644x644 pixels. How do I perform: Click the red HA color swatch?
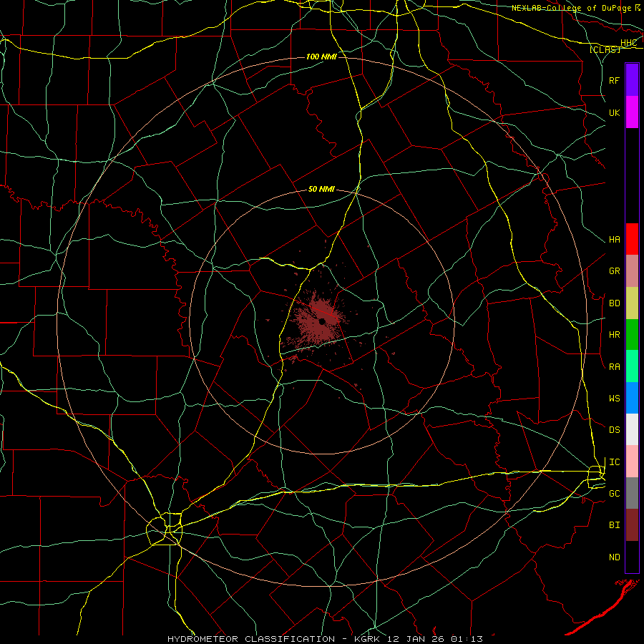coord(632,239)
